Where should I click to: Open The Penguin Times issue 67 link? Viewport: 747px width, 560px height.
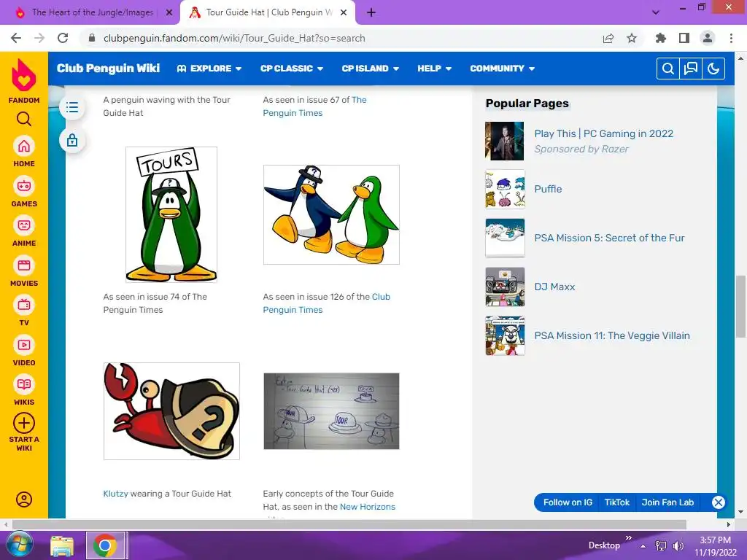coord(315,106)
